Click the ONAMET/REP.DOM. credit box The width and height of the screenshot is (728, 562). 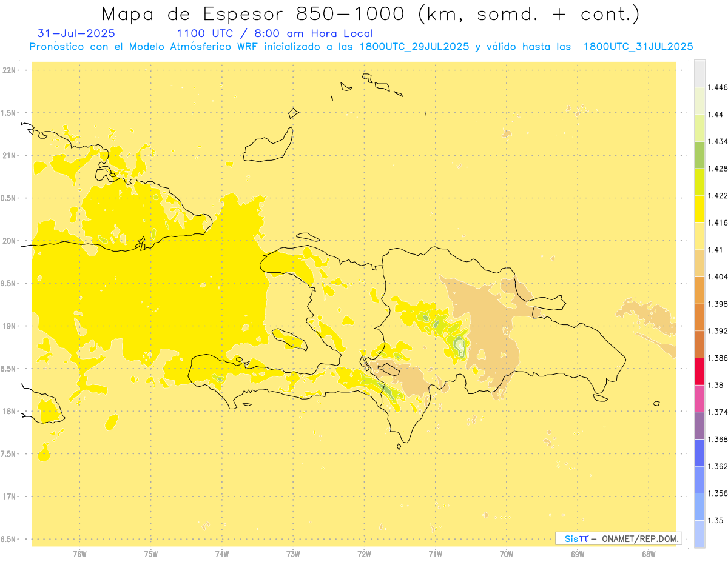pos(619,538)
